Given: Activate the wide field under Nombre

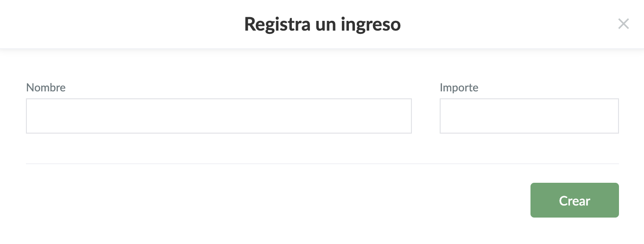Looking at the screenshot, I should (x=219, y=116).
